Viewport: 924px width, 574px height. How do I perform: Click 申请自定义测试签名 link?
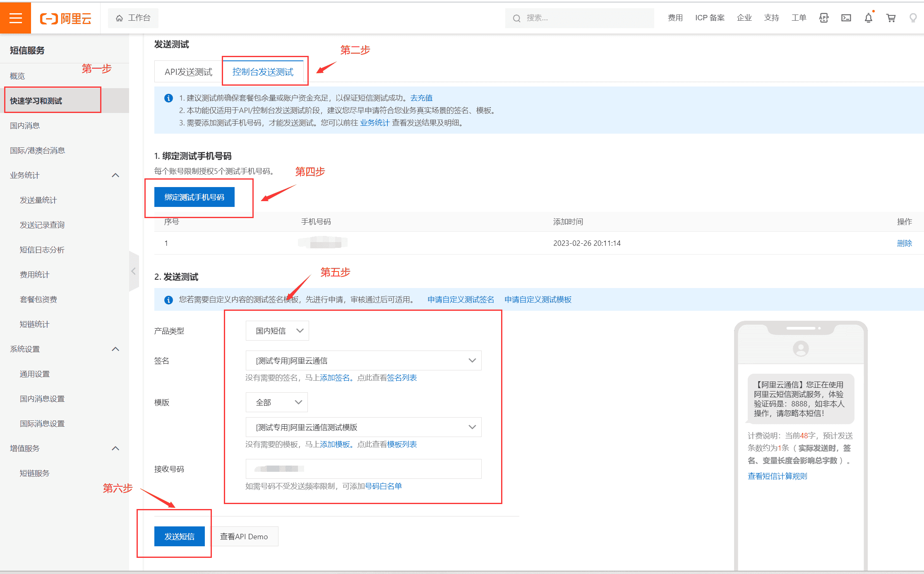(x=461, y=300)
